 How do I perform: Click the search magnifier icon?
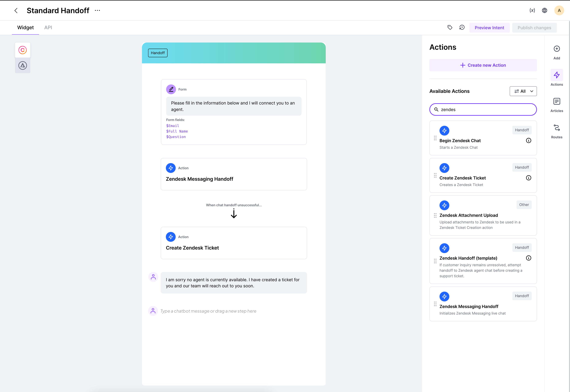pyautogui.click(x=436, y=110)
